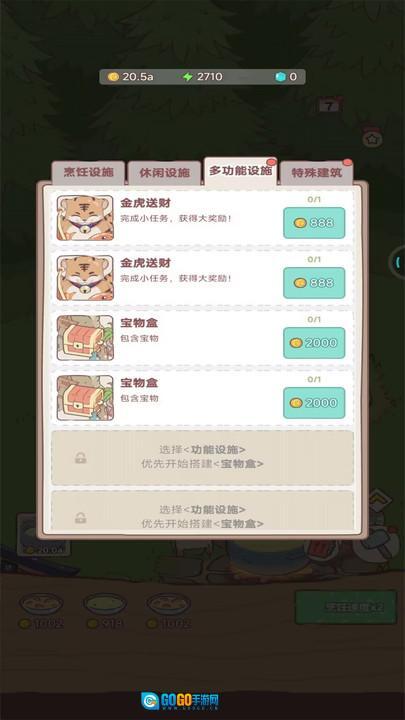The height and width of the screenshot is (720, 405).
Task: Open the 特殊建筑 tab
Action: coord(317,173)
